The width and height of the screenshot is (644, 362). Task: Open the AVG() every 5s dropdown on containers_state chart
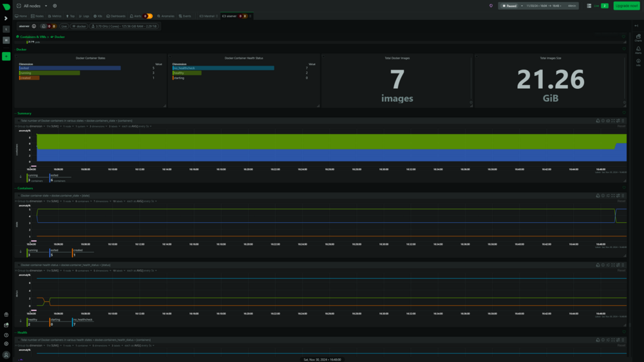pos(138,126)
